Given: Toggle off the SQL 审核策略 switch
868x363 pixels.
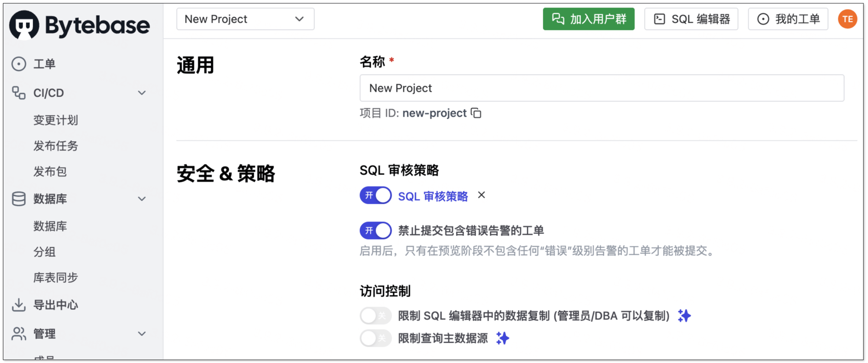Looking at the screenshot, I should coord(375,196).
